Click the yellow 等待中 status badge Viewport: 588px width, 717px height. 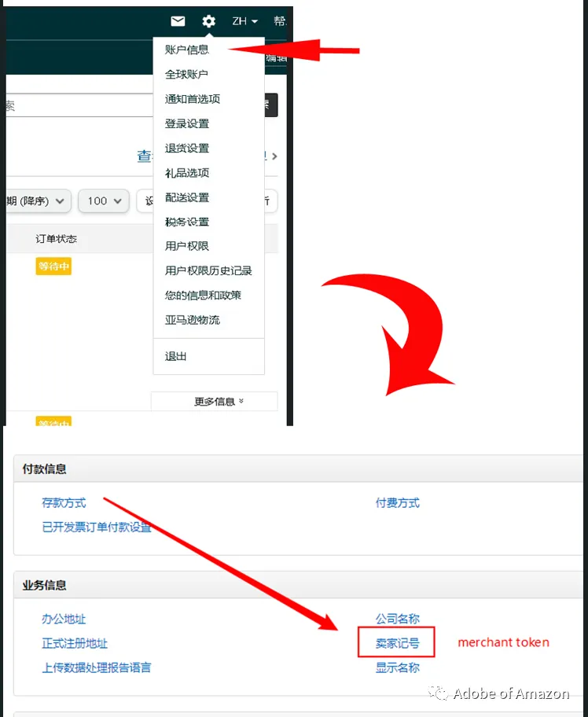[53, 267]
